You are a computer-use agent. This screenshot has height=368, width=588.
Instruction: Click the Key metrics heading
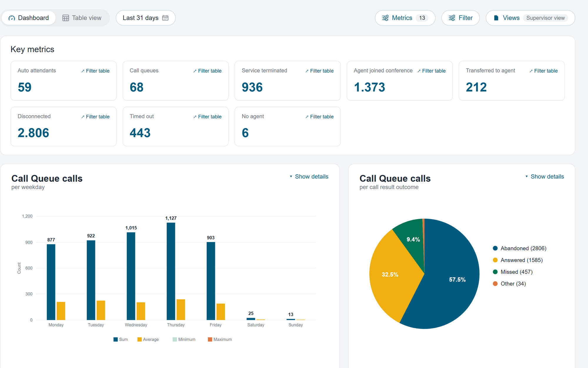click(x=32, y=49)
